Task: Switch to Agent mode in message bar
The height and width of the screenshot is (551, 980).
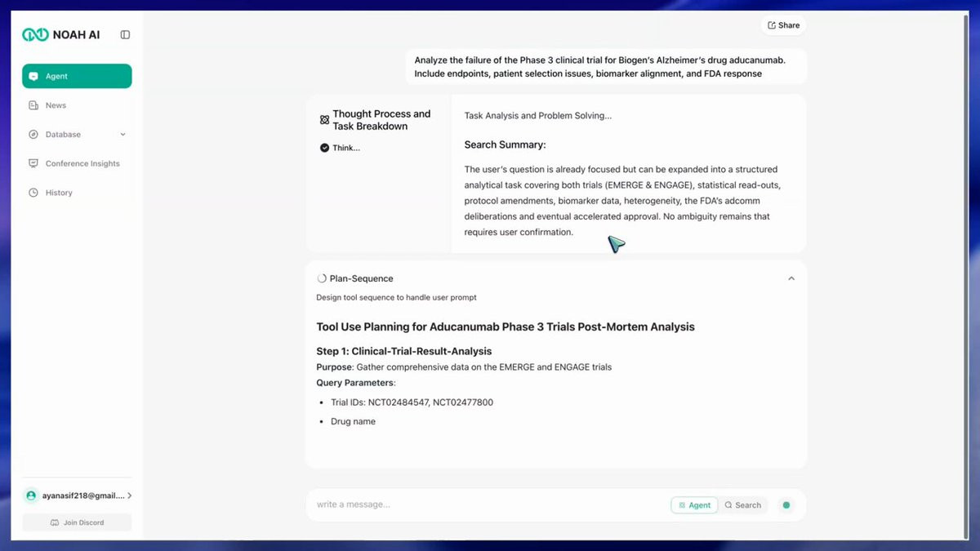Action: (694, 505)
